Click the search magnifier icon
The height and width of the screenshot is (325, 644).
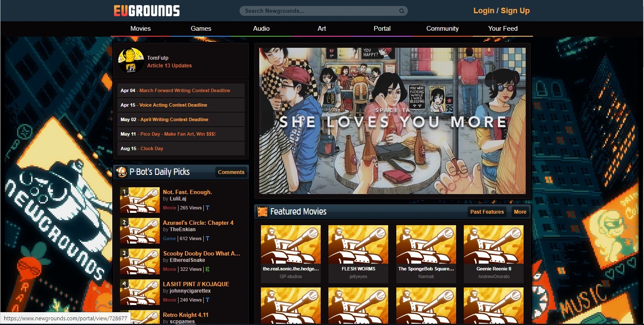point(402,11)
